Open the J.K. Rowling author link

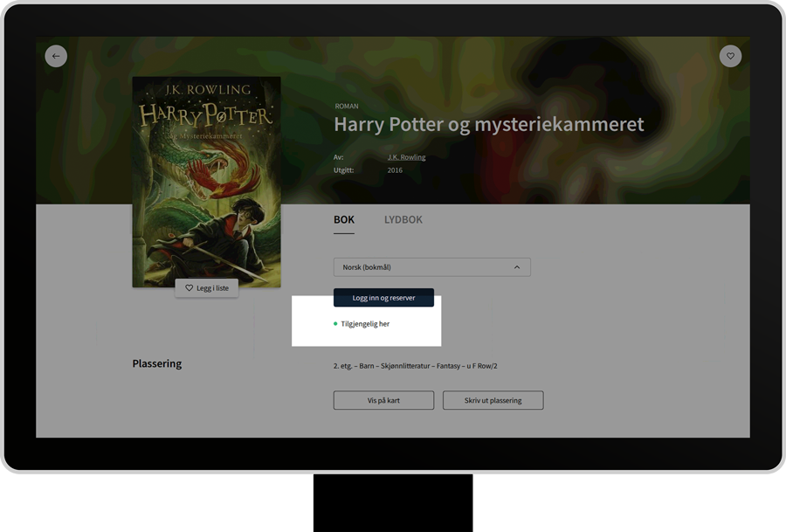tap(406, 157)
